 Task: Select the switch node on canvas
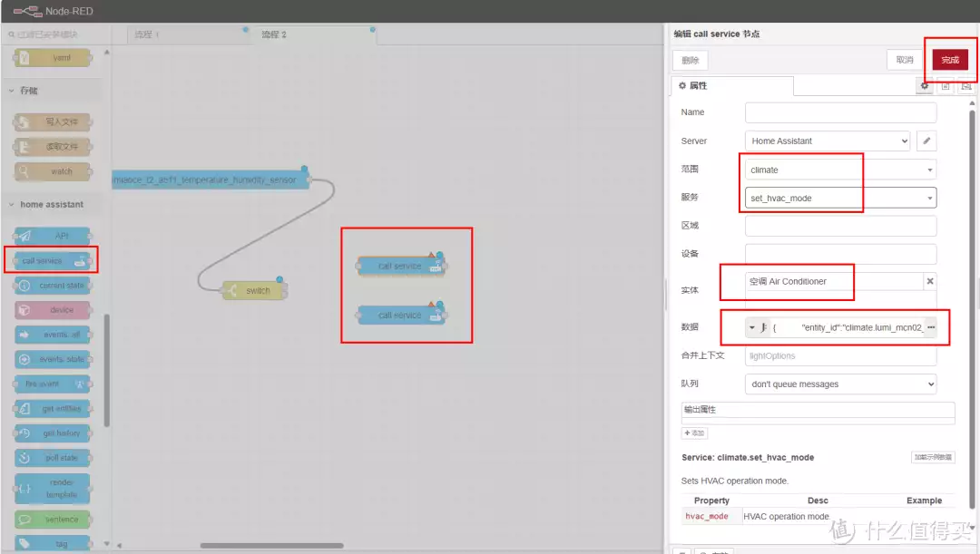click(255, 290)
